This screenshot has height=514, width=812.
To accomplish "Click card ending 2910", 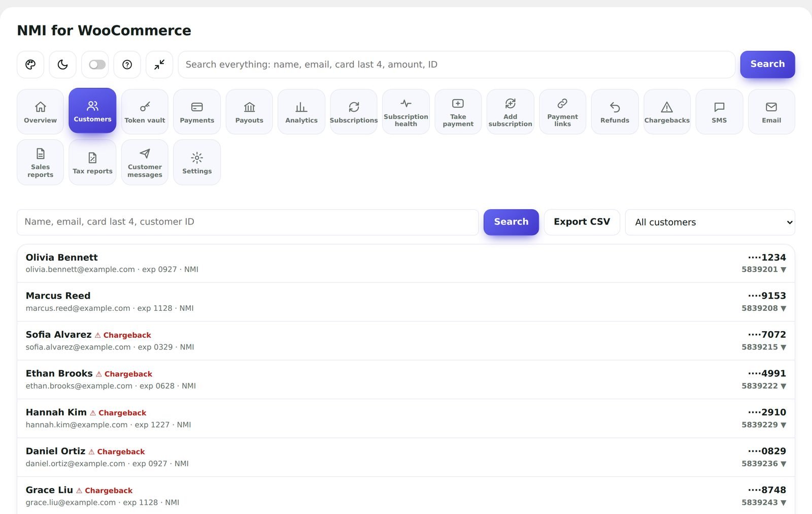I will pos(767,412).
